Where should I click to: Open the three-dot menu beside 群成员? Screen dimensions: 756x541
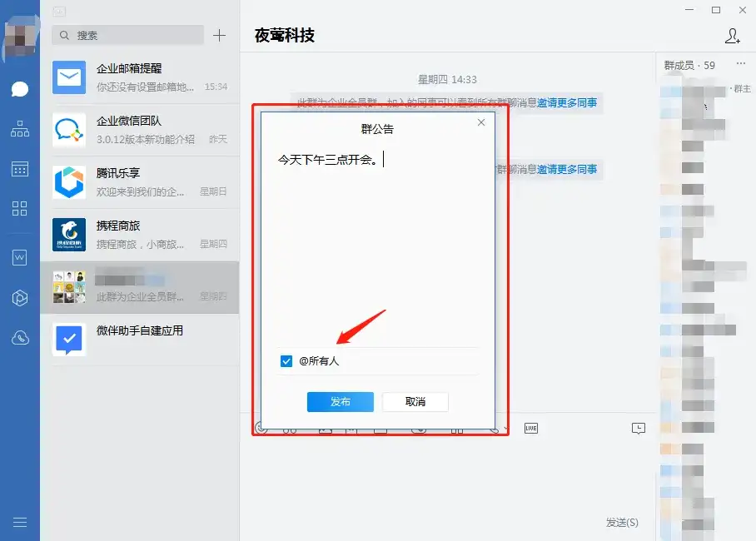click(x=741, y=65)
